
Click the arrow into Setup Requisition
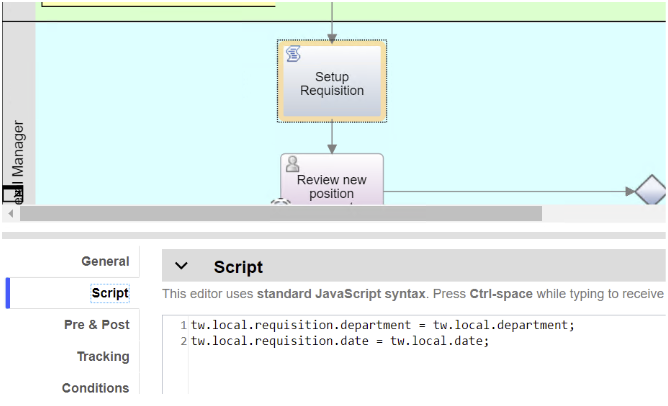click(x=332, y=21)
